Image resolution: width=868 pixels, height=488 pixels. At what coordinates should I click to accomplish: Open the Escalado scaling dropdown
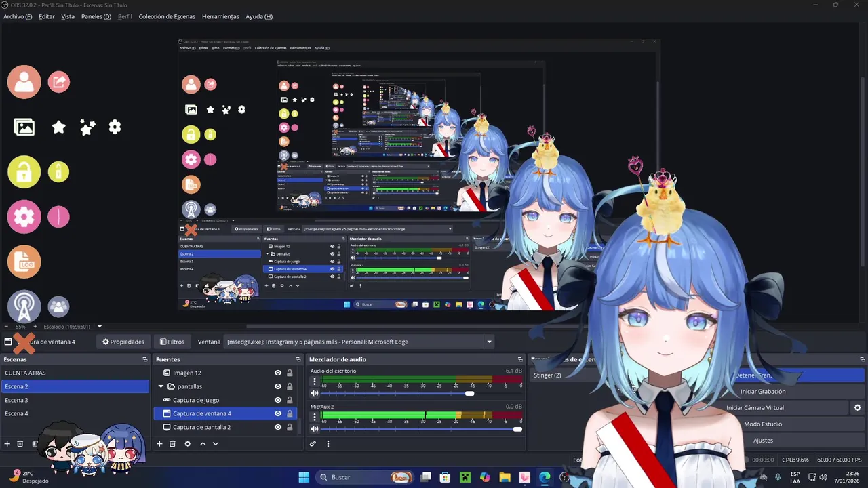(x=99, y=326)
